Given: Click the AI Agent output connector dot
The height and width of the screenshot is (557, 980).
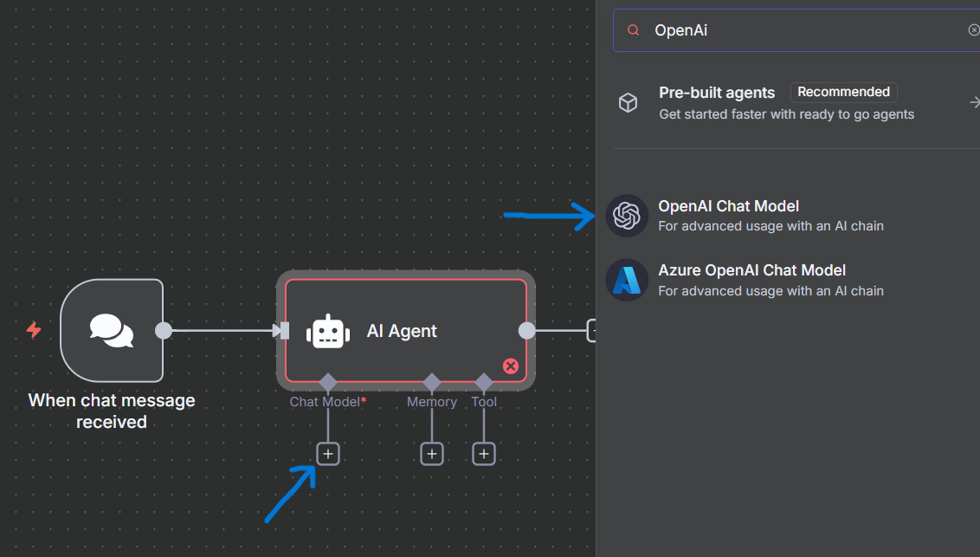Looking at the screenshot, I should [x=526, y=331].
